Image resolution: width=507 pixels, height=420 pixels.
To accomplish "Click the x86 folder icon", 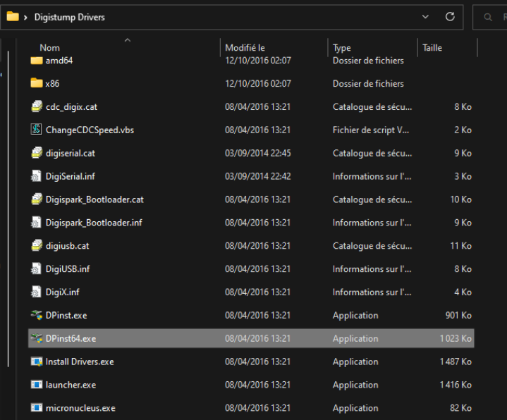I will 37,84.
